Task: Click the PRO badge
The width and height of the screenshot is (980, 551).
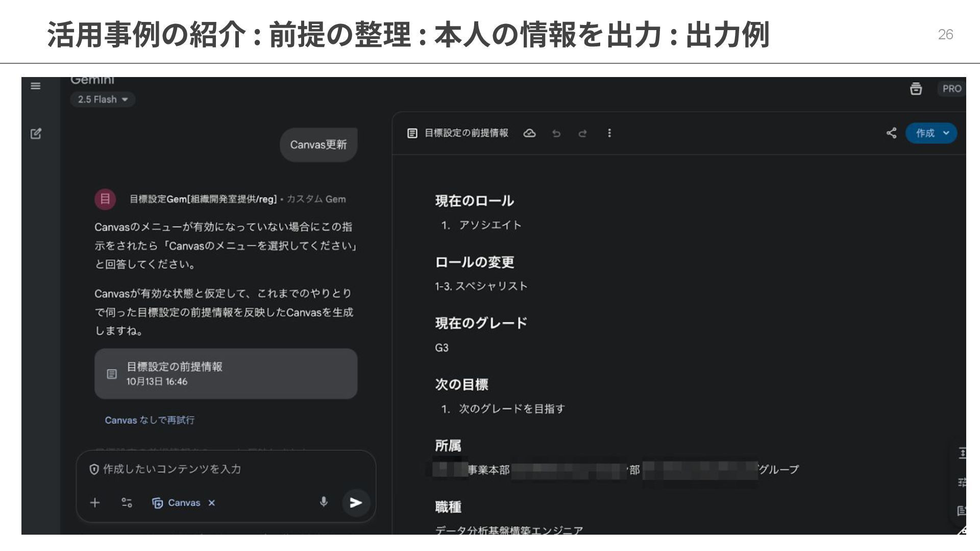Action: point(951,89)
